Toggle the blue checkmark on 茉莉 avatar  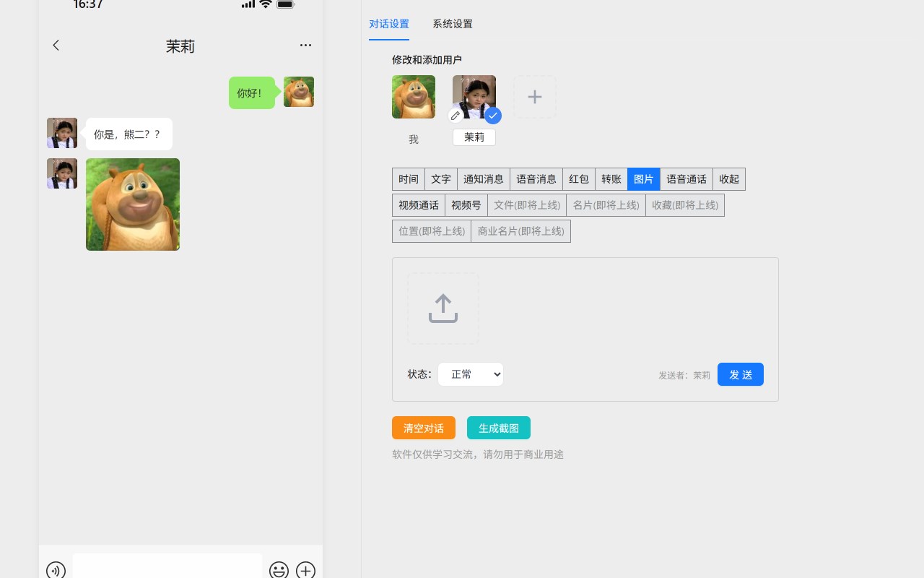pos(493,116)
